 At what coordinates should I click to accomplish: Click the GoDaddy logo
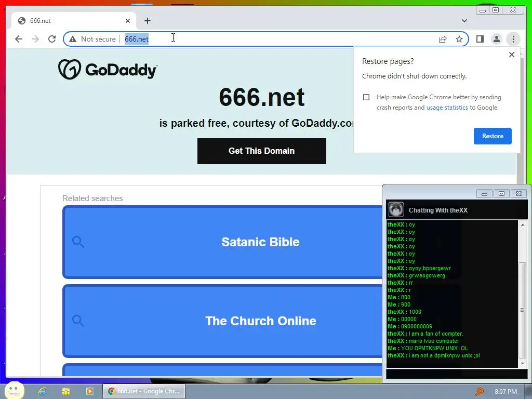click(x=108, y=70)
